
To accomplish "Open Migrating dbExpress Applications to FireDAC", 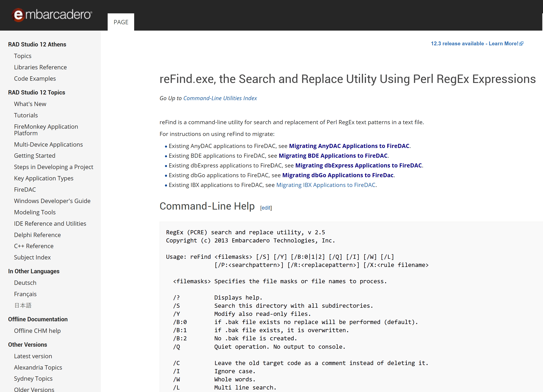I will [x=358, y=165].
